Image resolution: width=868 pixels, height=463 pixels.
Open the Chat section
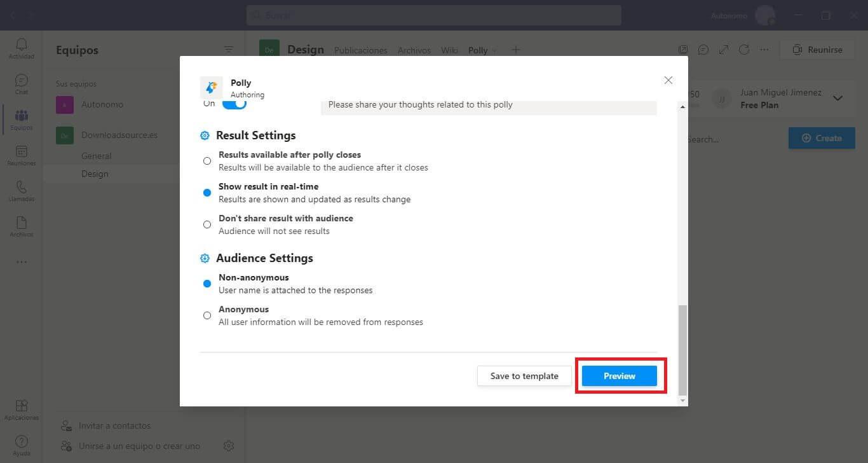(x=22, y=84)
